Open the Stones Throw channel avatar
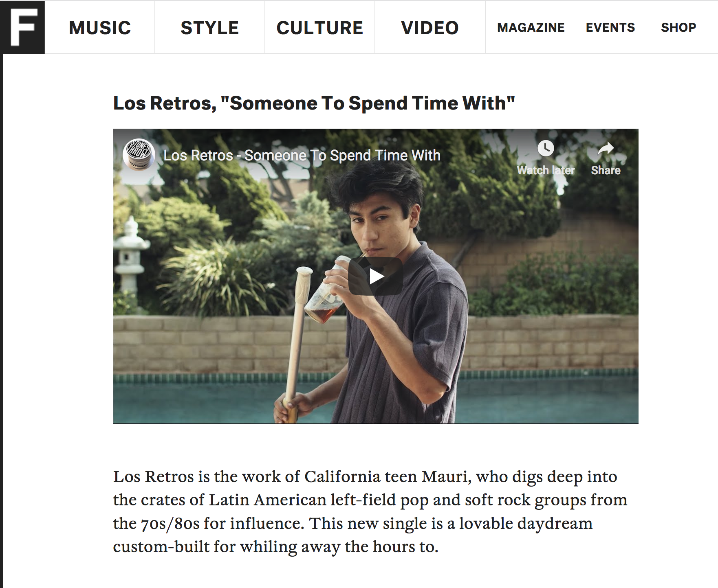This screenshot has width=718, height=588. (x=139, y=155)
